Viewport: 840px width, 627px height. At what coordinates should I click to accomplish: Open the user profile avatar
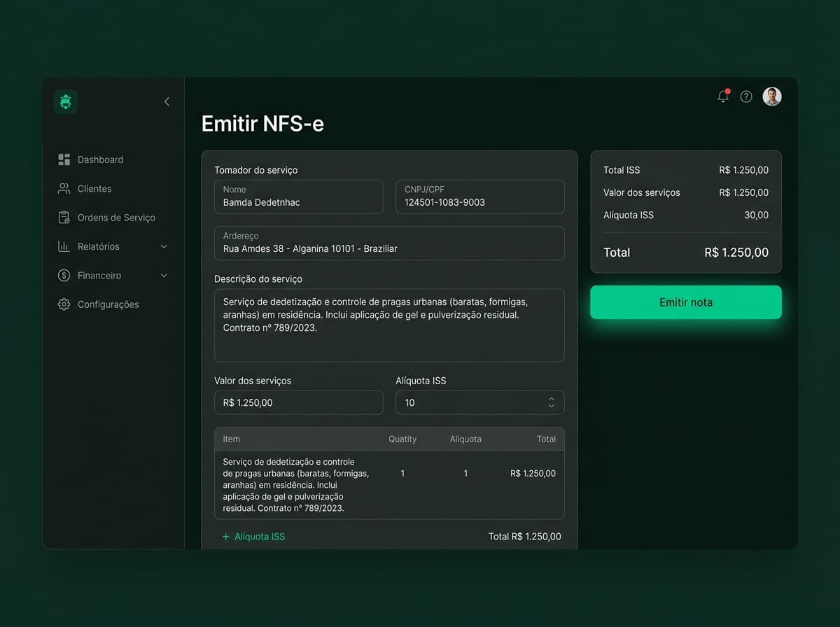[x=772, y=97]
